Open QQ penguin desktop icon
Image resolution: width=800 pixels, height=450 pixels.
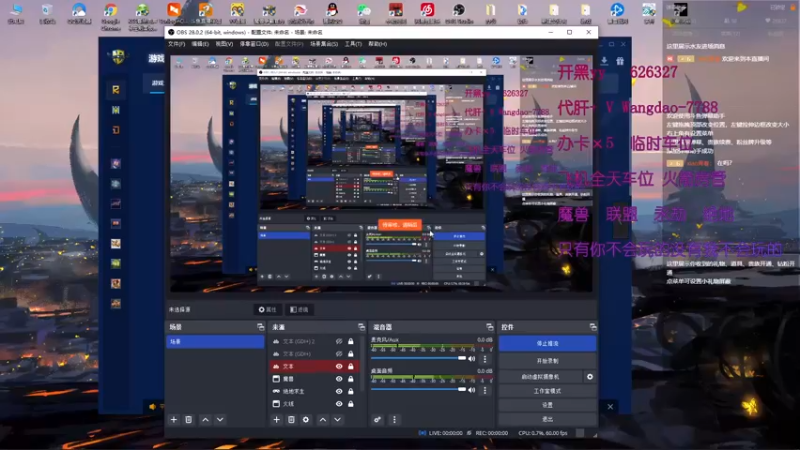332,14
